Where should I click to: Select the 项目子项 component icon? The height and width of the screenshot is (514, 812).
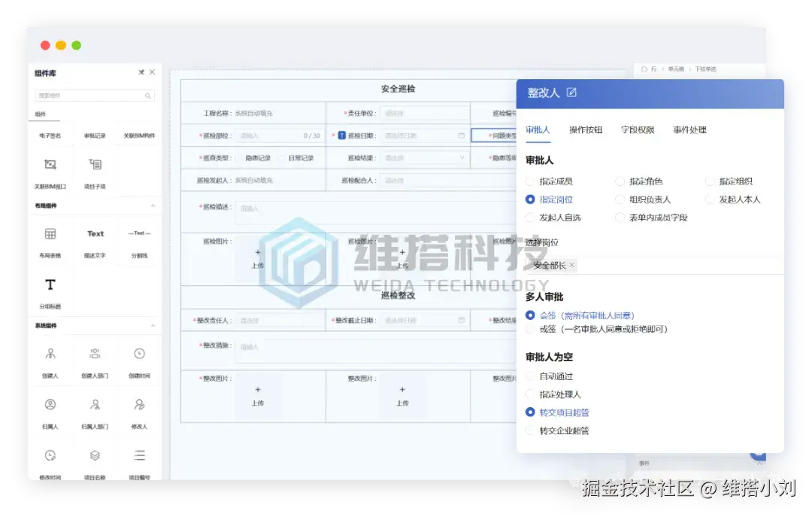(95, 164)
